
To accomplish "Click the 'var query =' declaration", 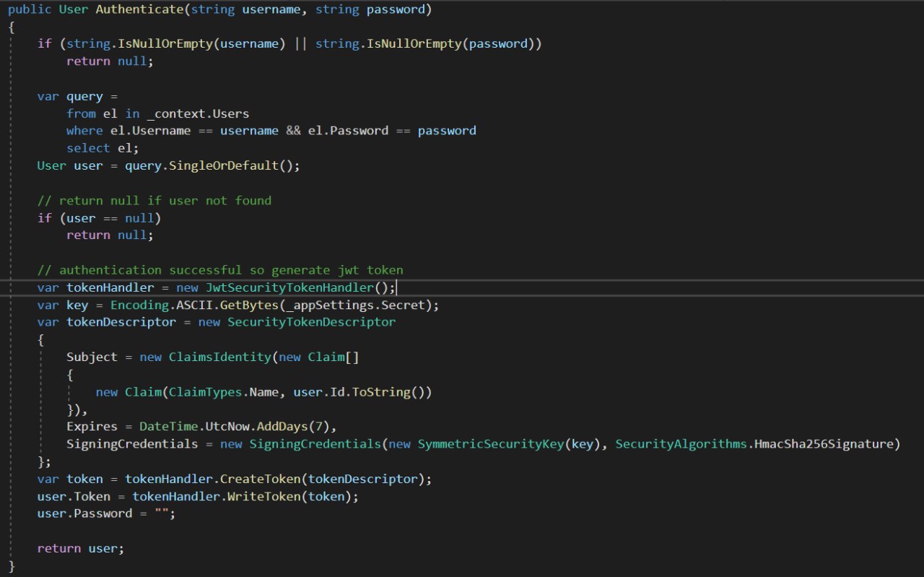I will point(77,96).
